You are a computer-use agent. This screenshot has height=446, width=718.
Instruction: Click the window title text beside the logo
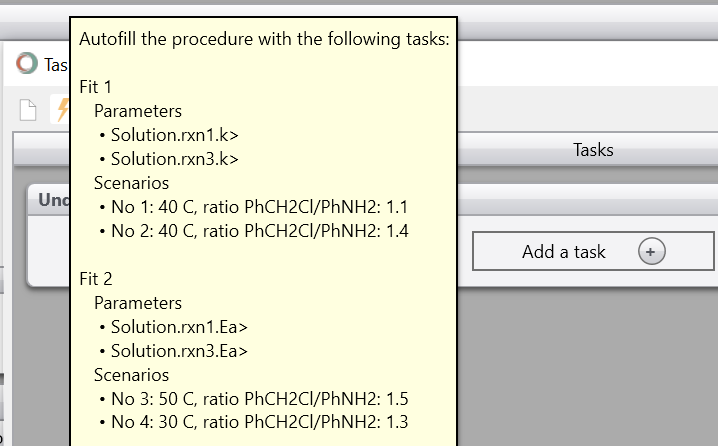click(x=56, y=64)
